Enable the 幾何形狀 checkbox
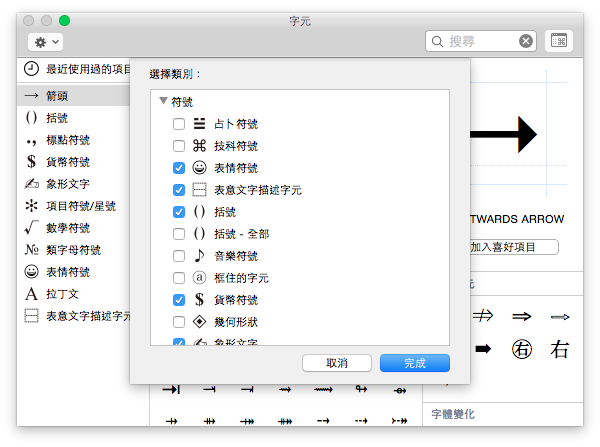Image resolution: width=600 pixels, height=447 pixels. point(179,322)
